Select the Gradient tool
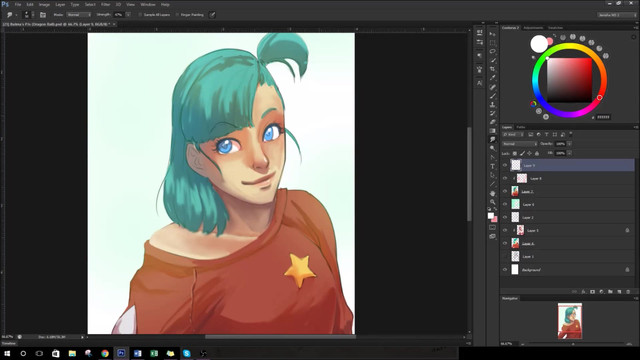 point(493,131)
